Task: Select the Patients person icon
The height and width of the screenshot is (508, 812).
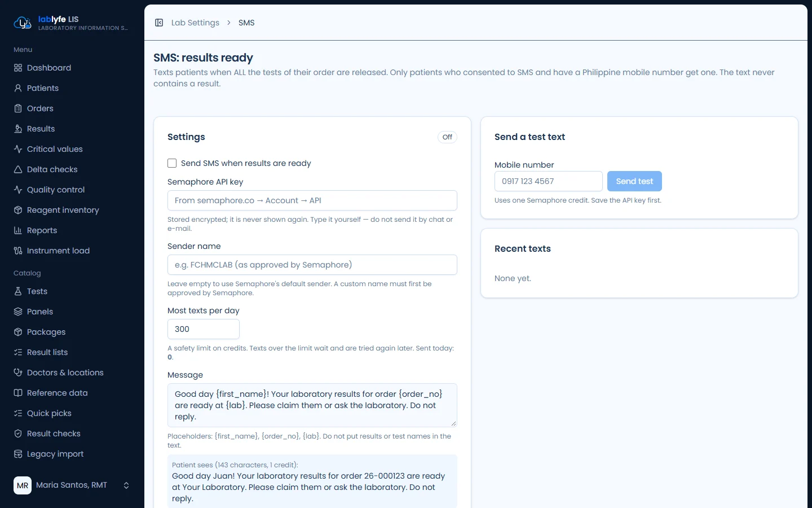Action: (x=18, y=88)
